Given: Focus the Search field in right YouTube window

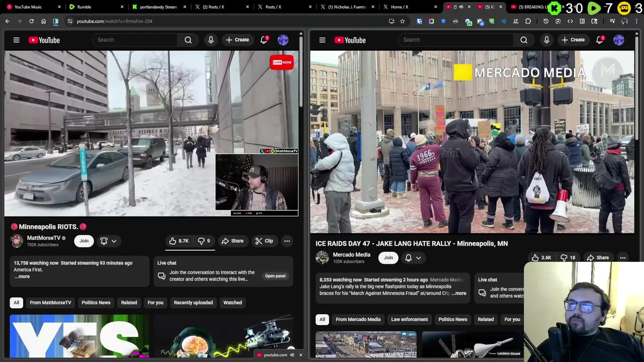Looking at the screenshot, I should point(455,40).
